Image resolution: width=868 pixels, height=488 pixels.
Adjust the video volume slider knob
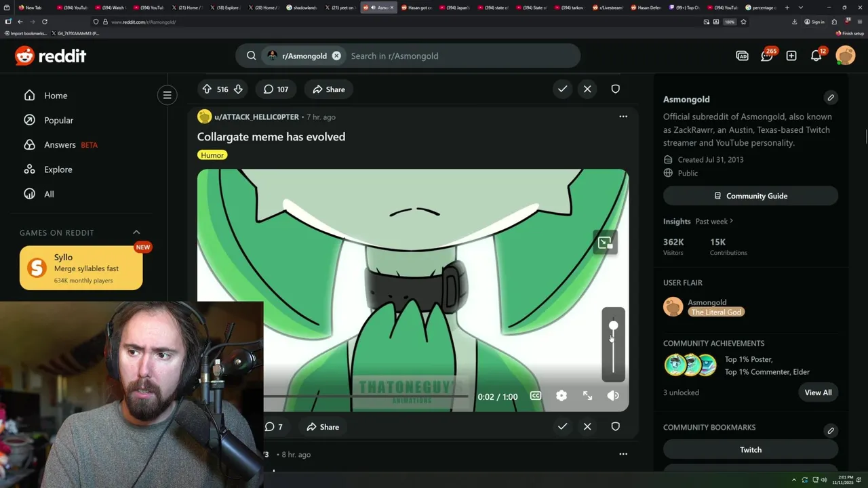[613, 327]
